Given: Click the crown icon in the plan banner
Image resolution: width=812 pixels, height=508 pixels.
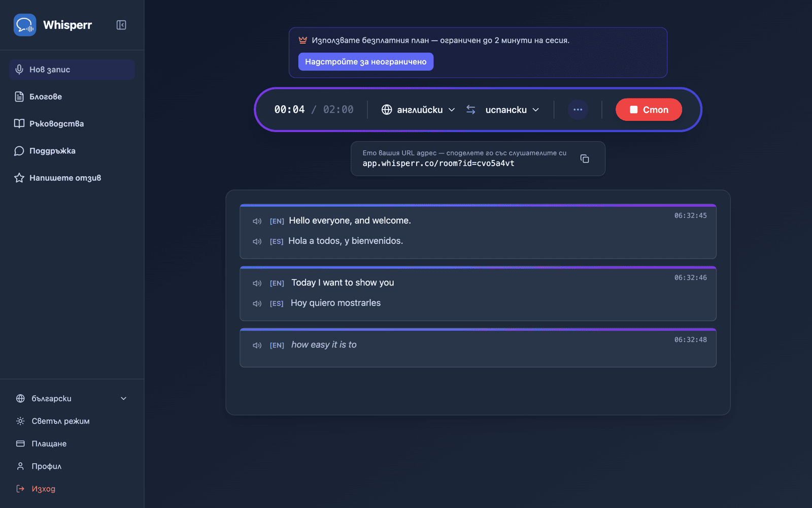Looking at the screenshot, I should pyautogui.click(x=303, y=40).
